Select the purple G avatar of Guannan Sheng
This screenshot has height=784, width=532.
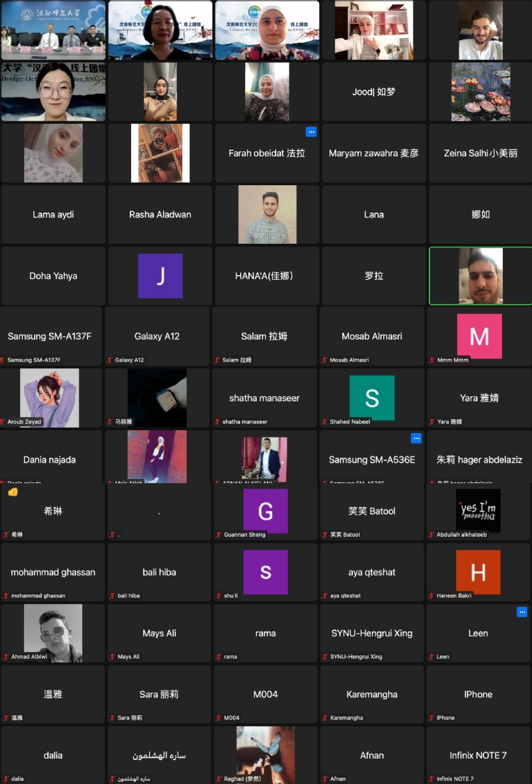[266, 510]
